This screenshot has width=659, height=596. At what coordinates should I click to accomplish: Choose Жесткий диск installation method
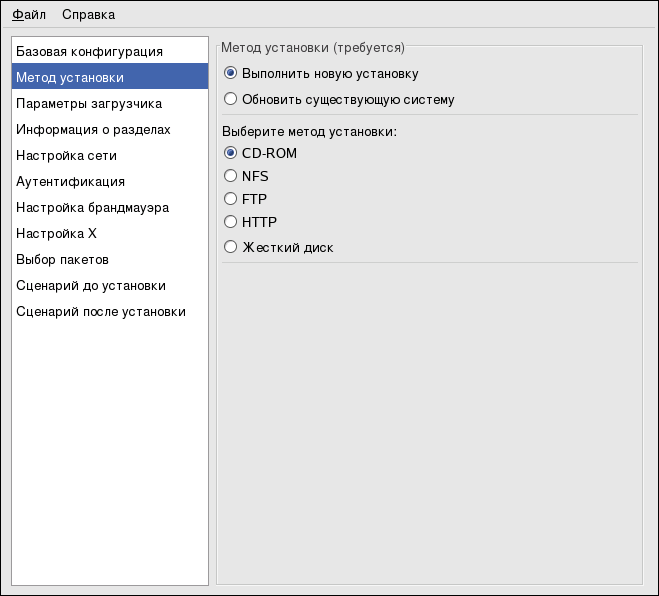231,247
